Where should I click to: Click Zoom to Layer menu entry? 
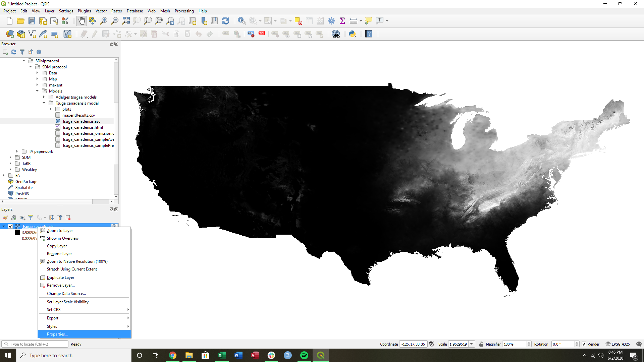[x=60, y=231]
